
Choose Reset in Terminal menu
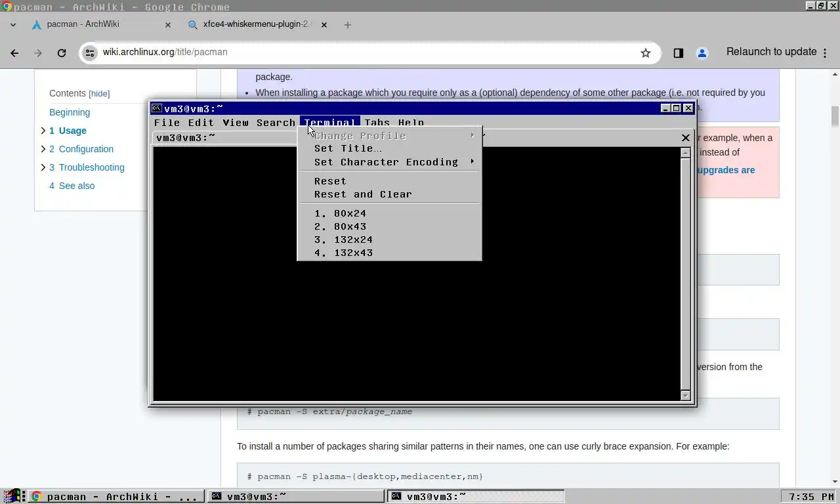click(x=389, y=181)
